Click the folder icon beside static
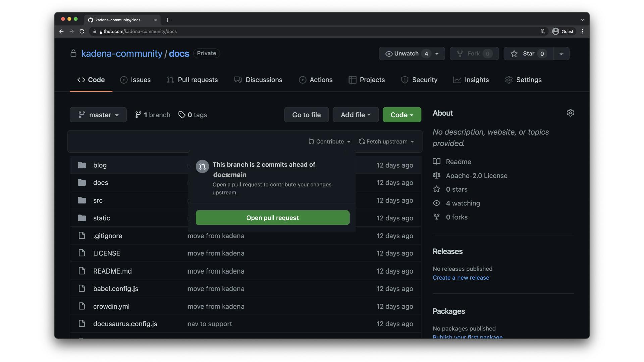644x362 pixels. click(x=82, y=218)
